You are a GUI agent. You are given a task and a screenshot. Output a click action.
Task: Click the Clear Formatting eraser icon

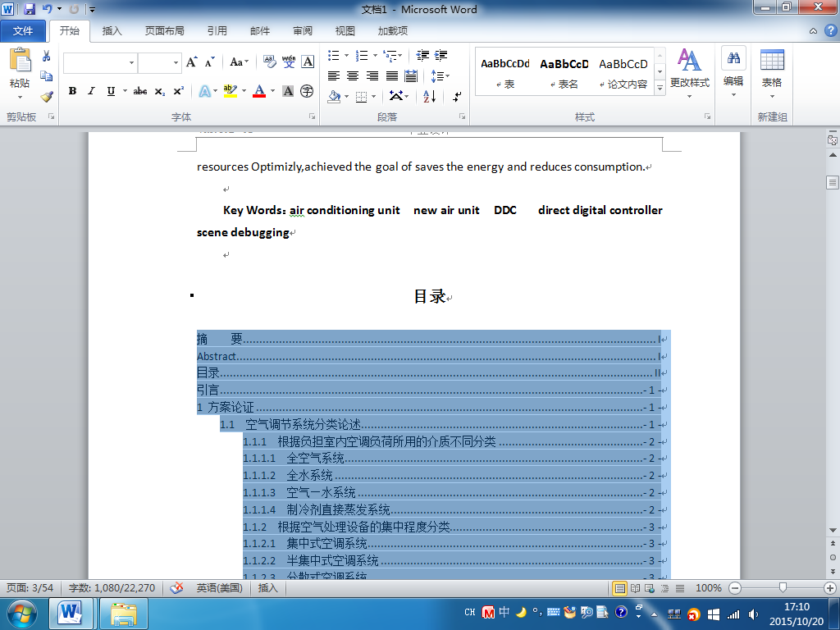(269, 62)
